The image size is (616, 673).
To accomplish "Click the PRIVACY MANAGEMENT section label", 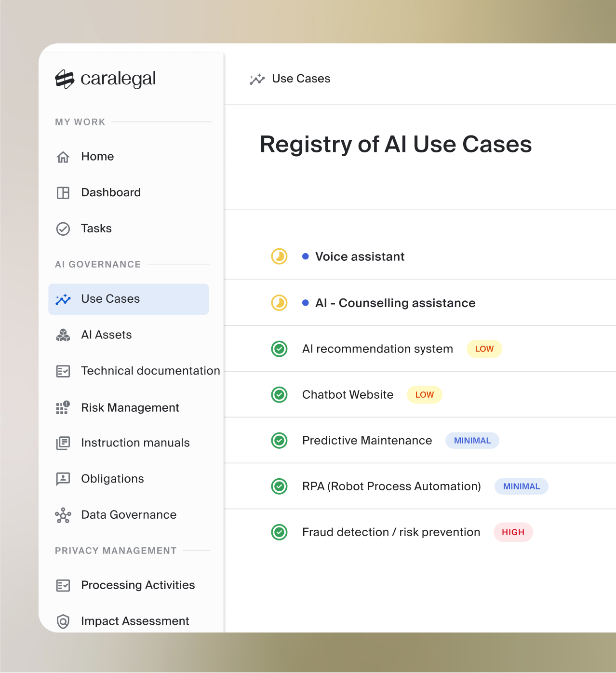I will click(116, 551).
